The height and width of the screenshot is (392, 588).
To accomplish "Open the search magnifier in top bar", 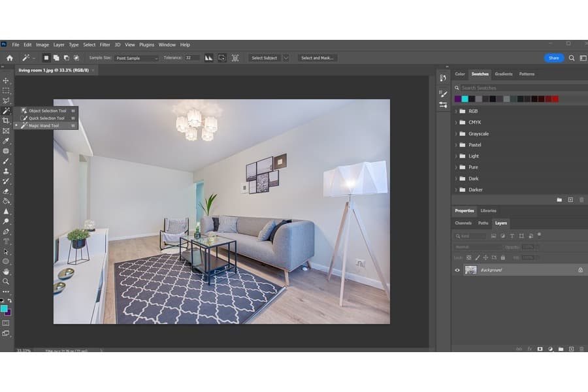I will 572,57.
